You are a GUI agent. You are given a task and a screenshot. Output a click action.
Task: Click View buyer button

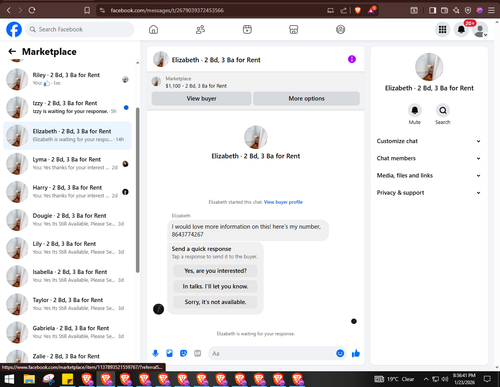pos(201,98)
